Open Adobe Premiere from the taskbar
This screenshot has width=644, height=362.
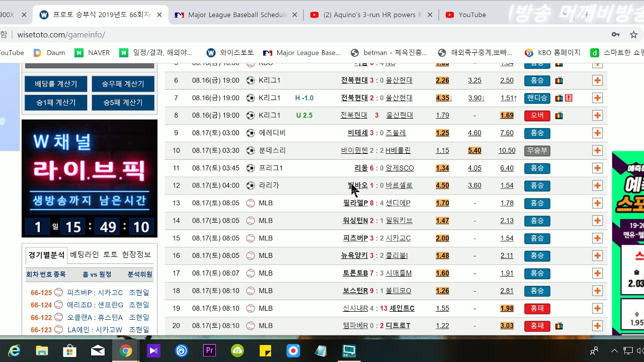pos(209,350)
